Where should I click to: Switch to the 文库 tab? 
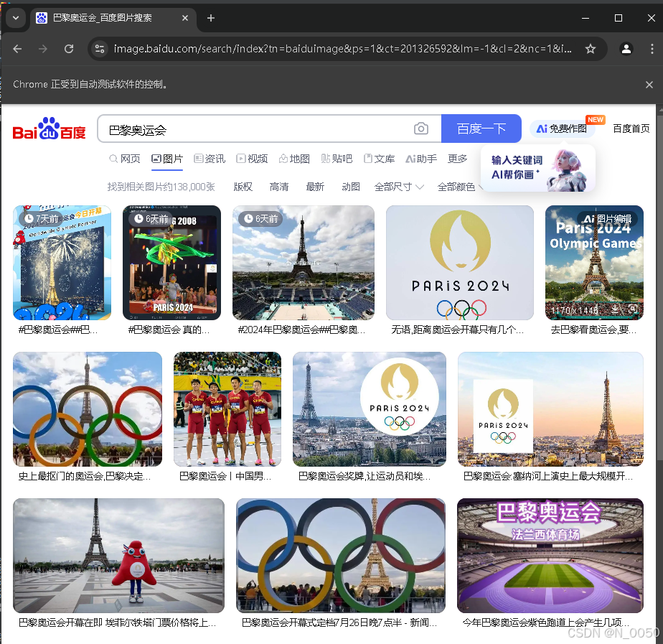380,159
